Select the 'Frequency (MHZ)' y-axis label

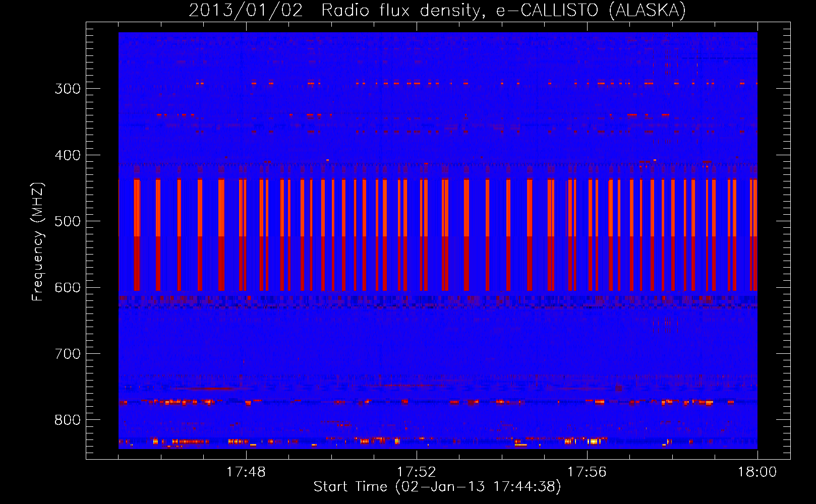tap(38, 242)
